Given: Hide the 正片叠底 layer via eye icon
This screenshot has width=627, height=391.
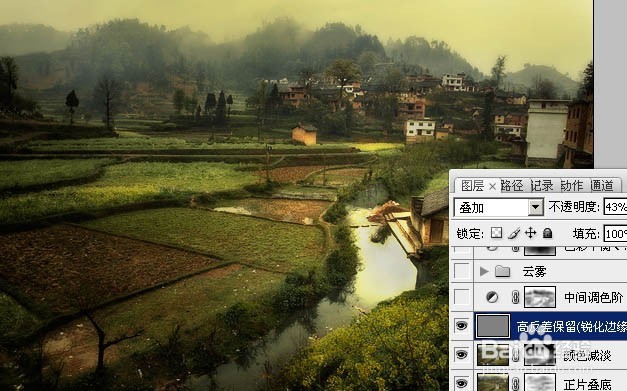Looking at the screenshot, I should [x=461, y=383].
